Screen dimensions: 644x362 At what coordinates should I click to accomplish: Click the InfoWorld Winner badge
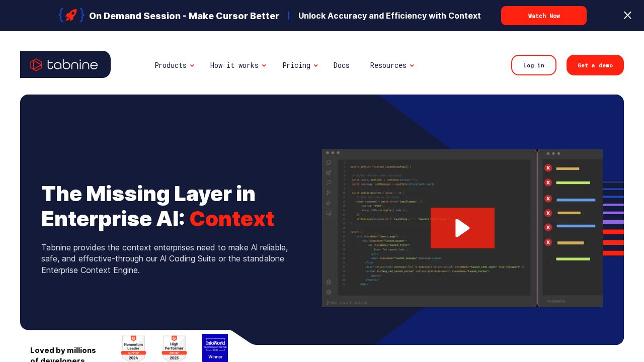click(x=215, y=348)
